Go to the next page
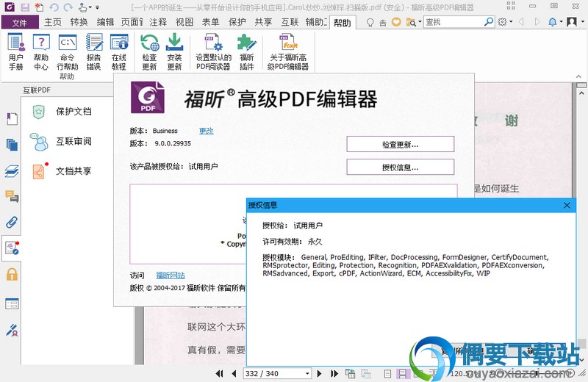 click(x=320, y=373)
